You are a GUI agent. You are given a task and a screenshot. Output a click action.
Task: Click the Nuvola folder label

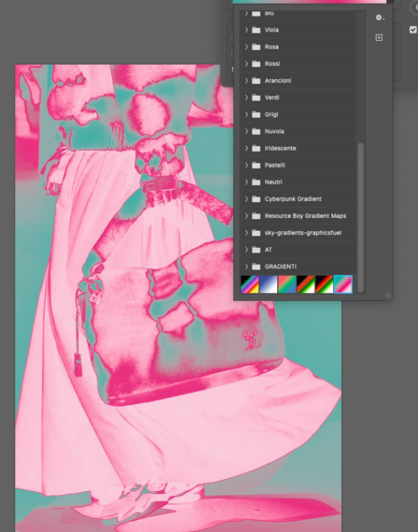(x=274, y=131)
